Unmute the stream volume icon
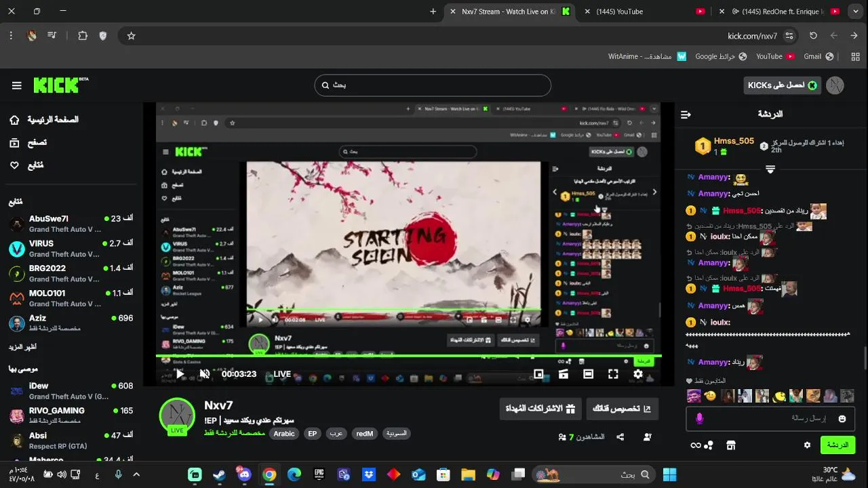This screenshot has width=868, height=488. pos(204,373)
